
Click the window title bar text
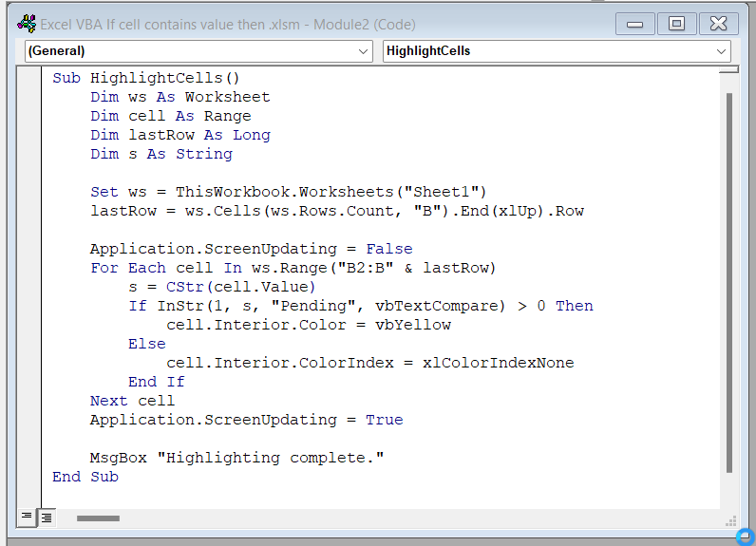[228, 24]
